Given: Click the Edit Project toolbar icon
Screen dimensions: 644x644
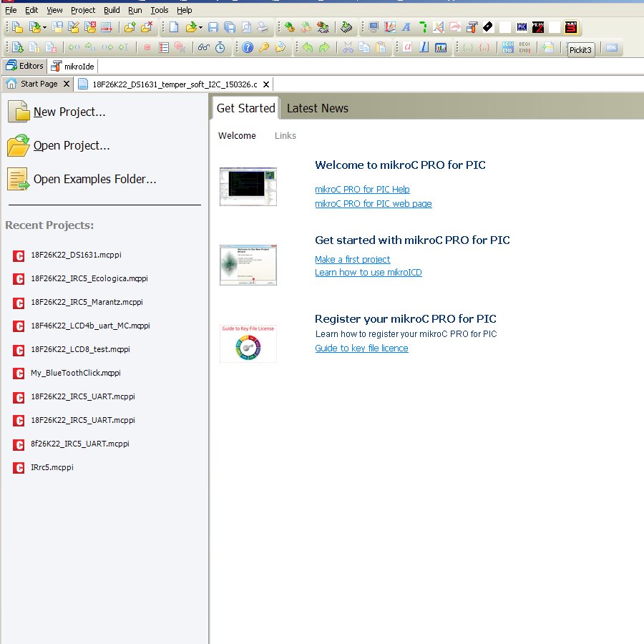Looking at the screenshot, I should [x=74, y=27].
